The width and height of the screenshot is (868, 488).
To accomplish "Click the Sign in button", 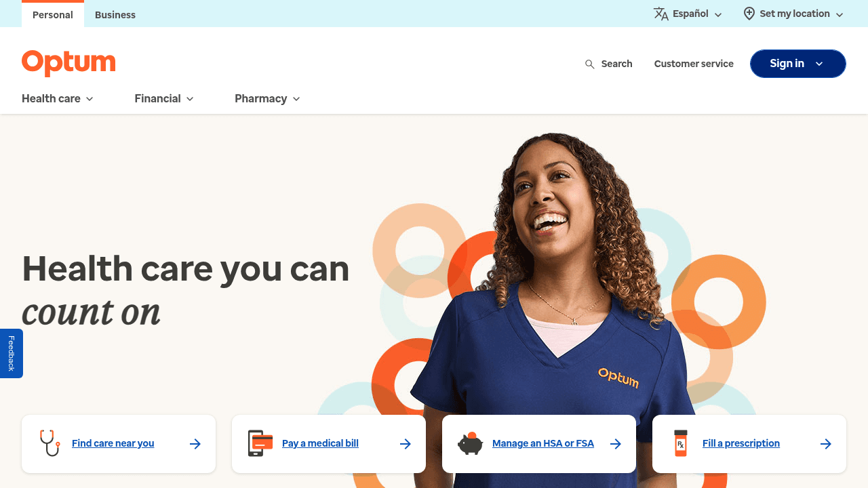I will (797, 64).
